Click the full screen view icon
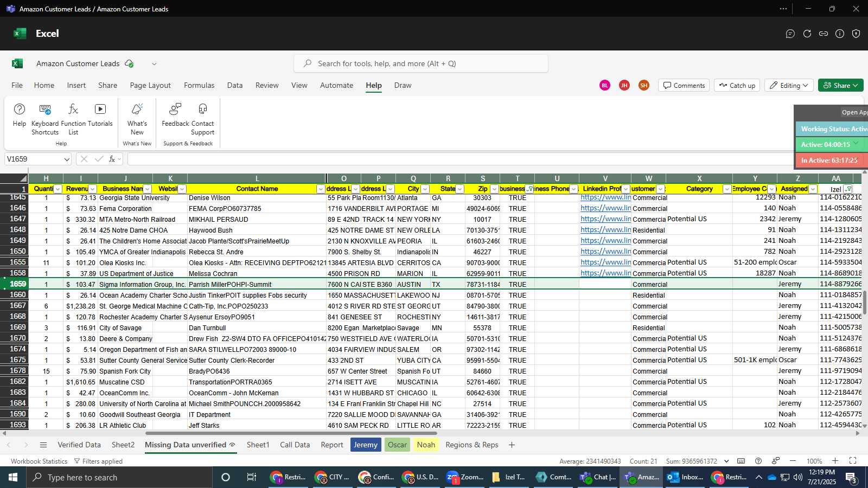Screen dimensions: 868x488 pyautogui.click(x=853, y=461)
